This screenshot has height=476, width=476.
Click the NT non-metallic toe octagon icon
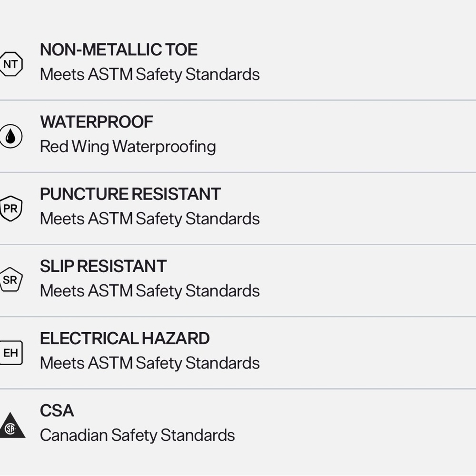11,64
